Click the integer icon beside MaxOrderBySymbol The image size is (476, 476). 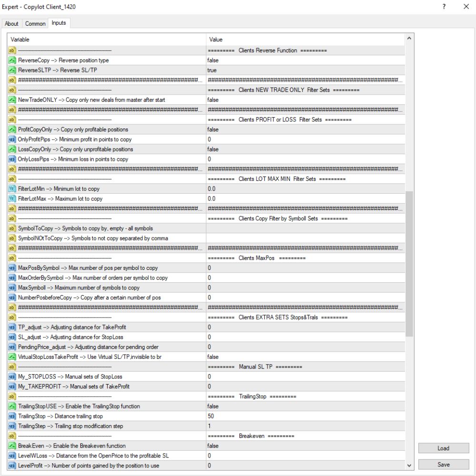point(12,278)
